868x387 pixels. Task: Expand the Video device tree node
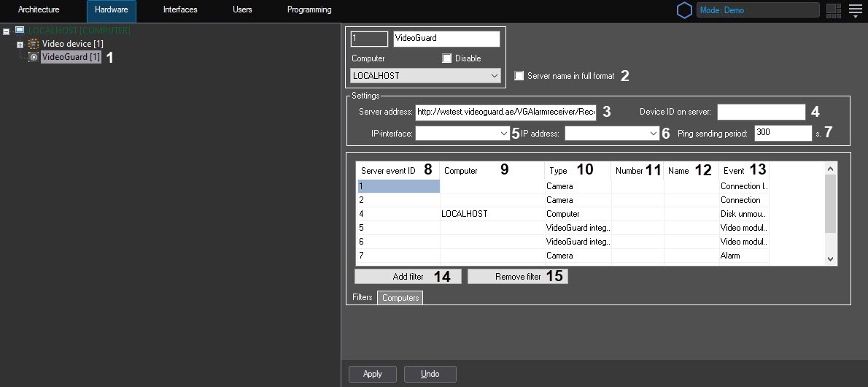coord(20,45)
